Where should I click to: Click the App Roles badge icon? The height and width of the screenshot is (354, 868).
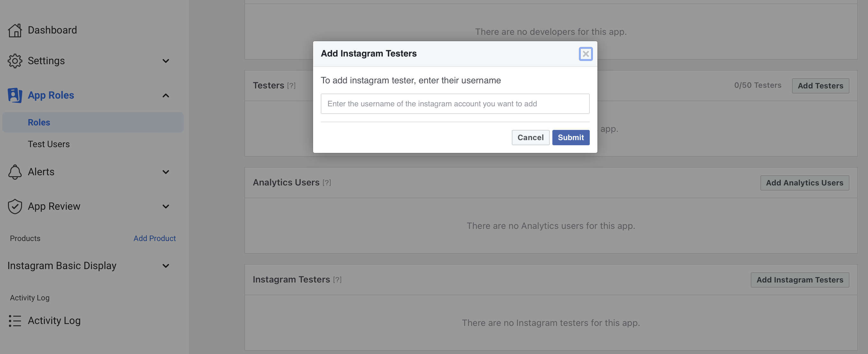coord(15,95)
